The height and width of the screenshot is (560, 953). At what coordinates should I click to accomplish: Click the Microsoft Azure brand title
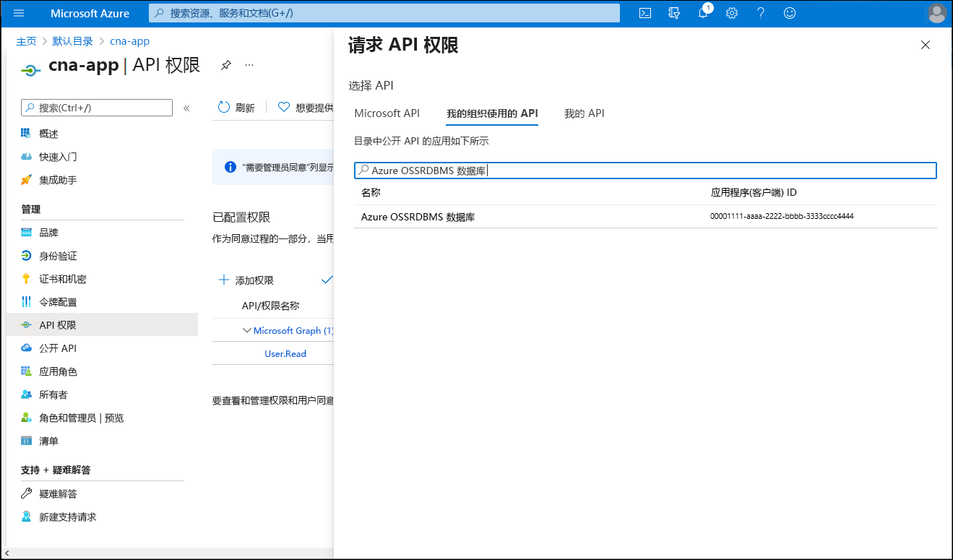point(90,13)
